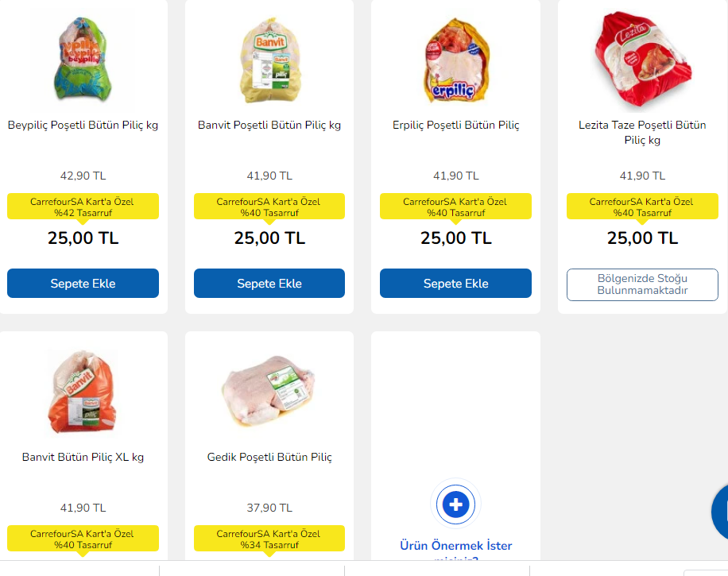The height and width of the screenshot is (576, 728).
Task: Open Gedik Poşetli Bütün Piliç title link
Action: coord(269,458)
